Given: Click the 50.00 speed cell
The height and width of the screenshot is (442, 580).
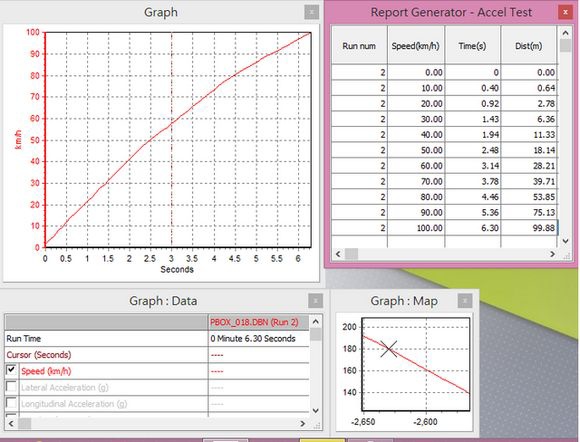Looking at the screenshot, I should 416,150.
